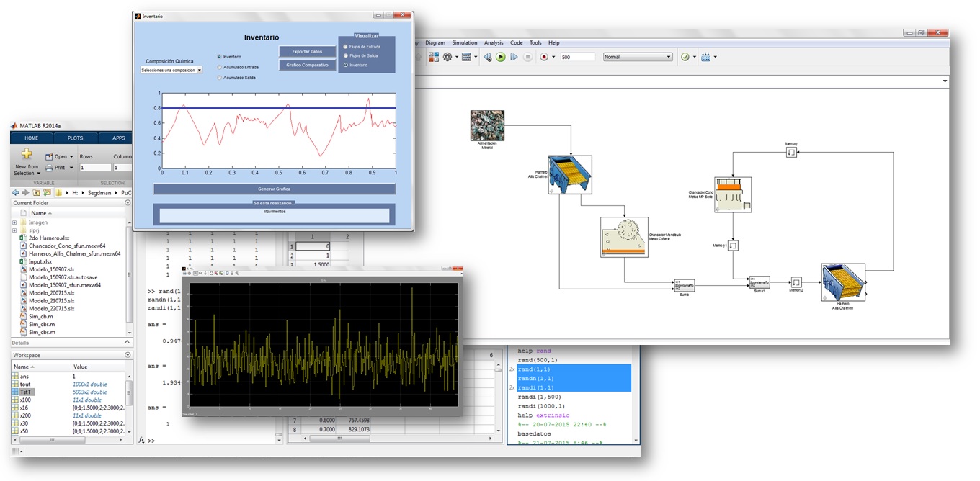Open the Normal simulation mode dropdown

tap(638, 57)
